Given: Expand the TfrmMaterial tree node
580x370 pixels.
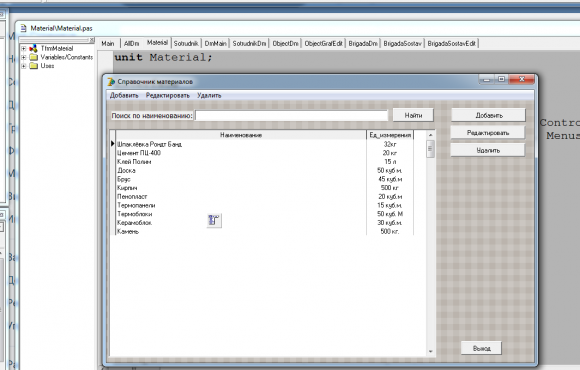Looking at the screenshot, I should pyautogui.click(x=24, y=48).
